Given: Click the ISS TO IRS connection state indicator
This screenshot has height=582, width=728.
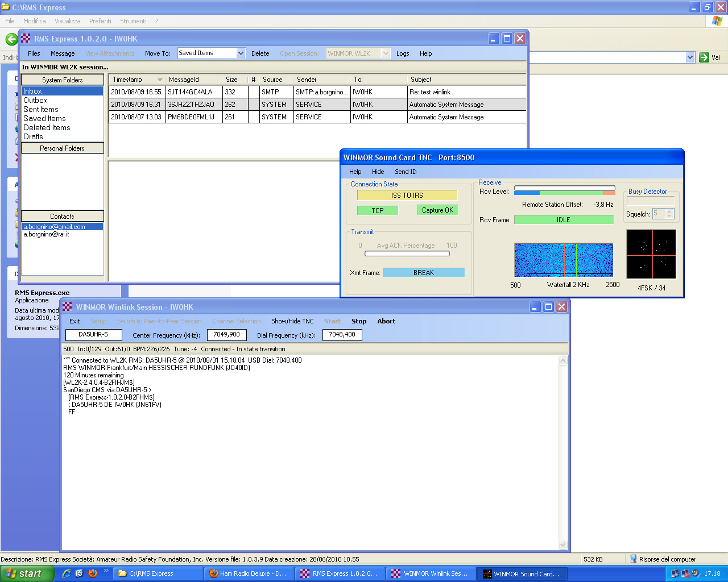Looking at the screenshot, I should [407, 196].
